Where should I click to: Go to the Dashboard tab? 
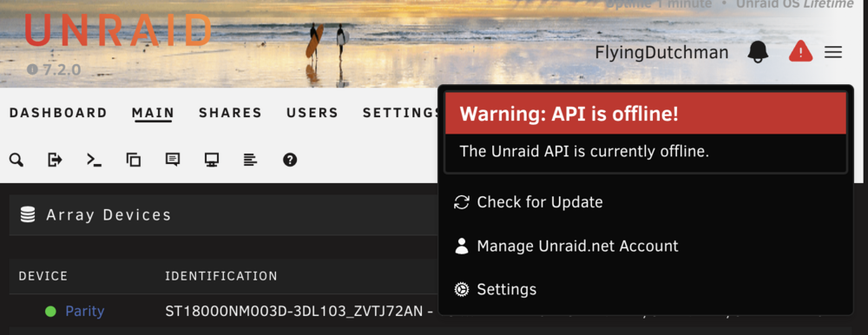[x=58, y=113]
